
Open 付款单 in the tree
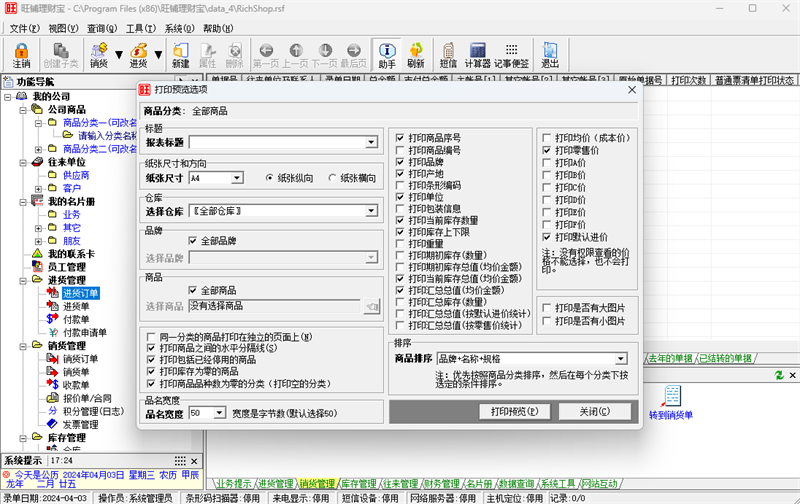[76, 319]
